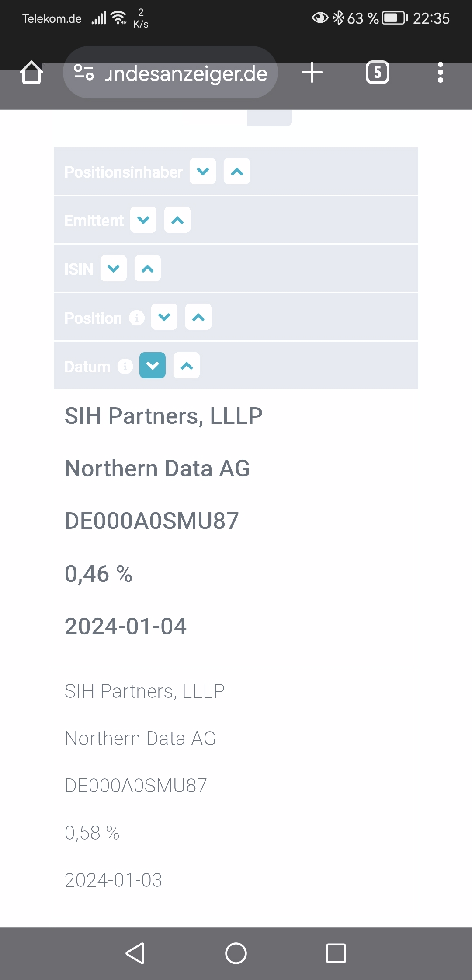Viewport: 472px width, 980px height.
Task: Sort Position column descending
Action: 164,317
